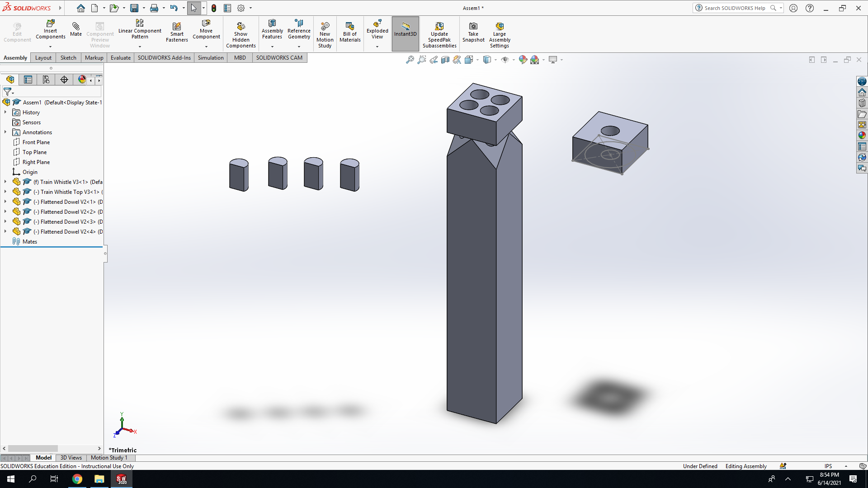Click Show Hidden Components
The image size is (868, 488).
coord(241,34)
